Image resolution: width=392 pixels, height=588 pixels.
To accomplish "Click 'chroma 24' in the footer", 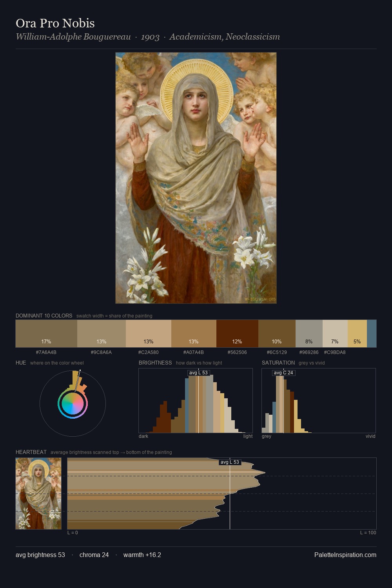I will click(x=94, y=555).
